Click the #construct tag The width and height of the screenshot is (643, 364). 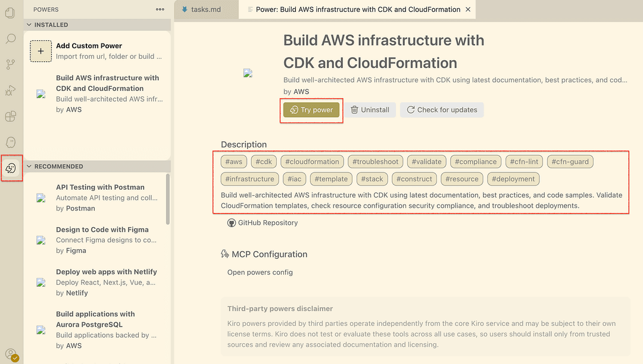pyautogui.click(x=414, y=179)
